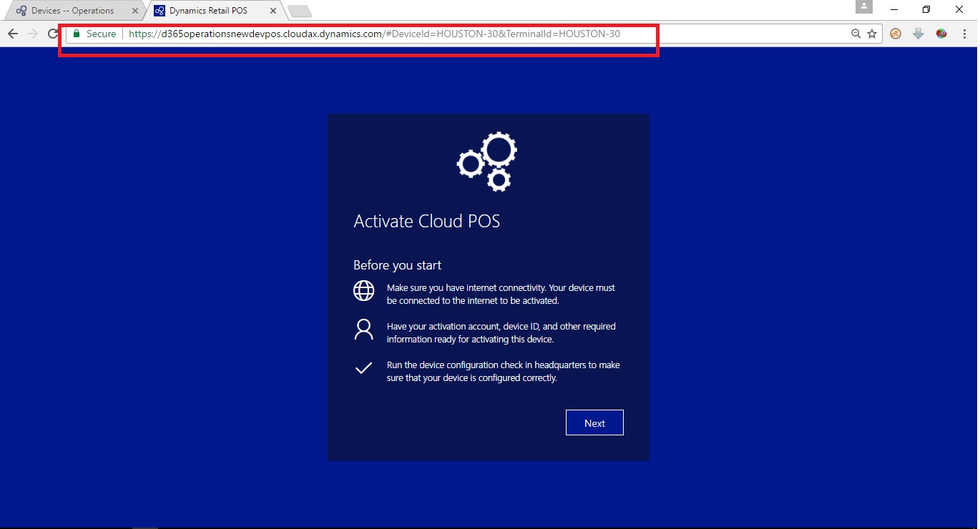Open the zoom magnifier icon in address bar
980x529 pixels.
856,34
